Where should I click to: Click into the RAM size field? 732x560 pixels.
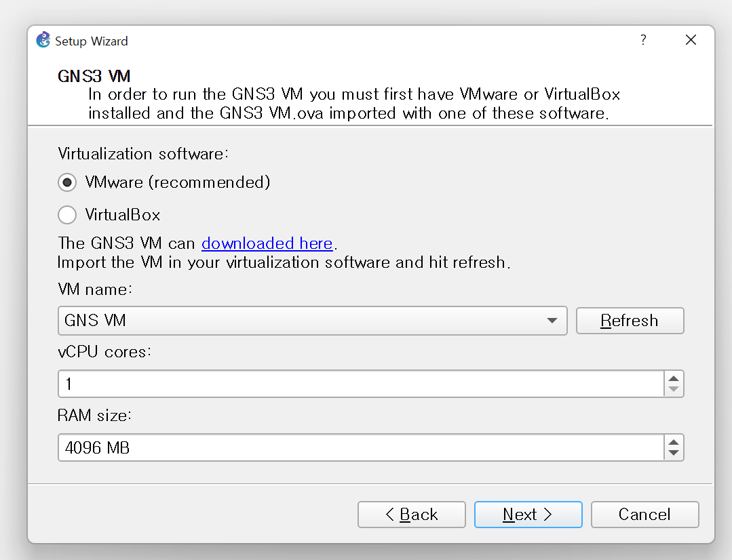(x=361, y=447)
